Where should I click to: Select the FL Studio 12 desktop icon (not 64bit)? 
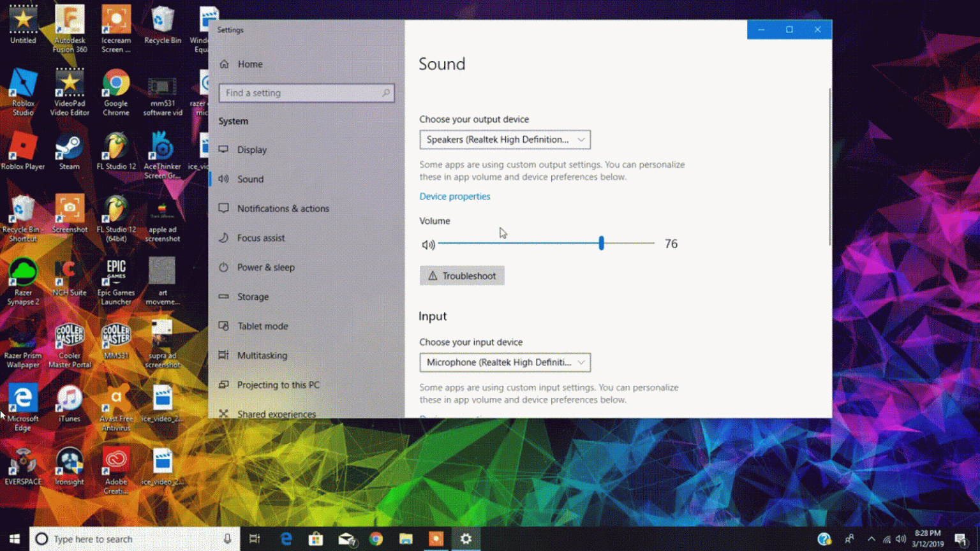(116, 152)
